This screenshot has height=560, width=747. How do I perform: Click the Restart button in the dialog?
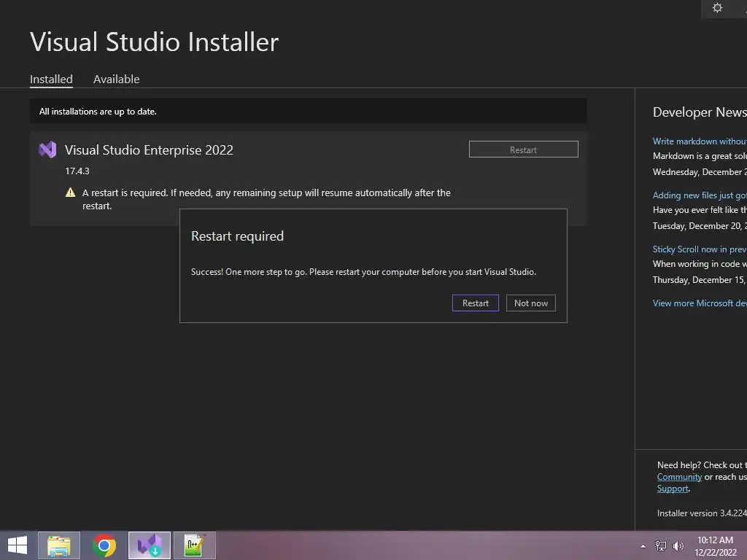[x=476, y=303]
